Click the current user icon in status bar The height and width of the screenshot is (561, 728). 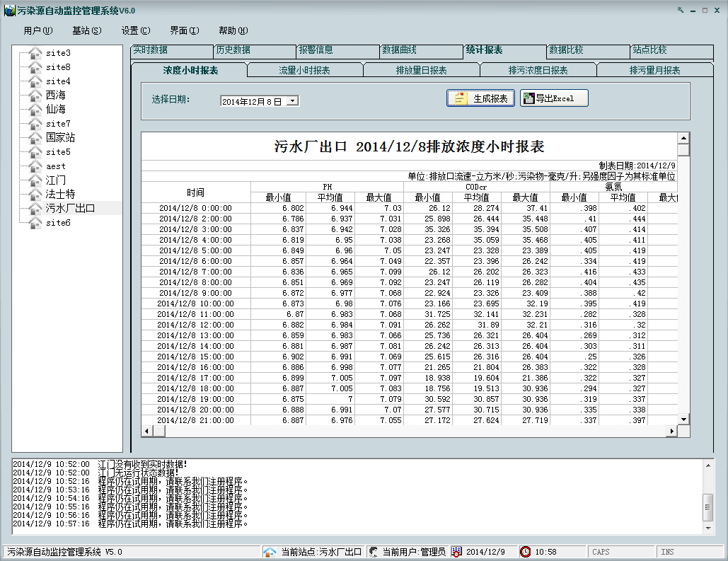coord(373,552)
